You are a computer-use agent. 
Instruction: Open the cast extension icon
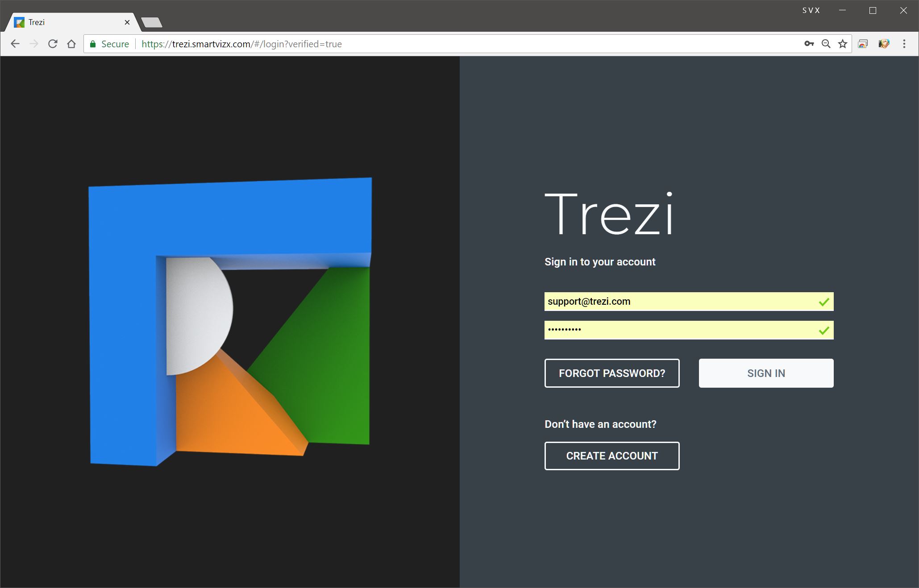click(863, 44)
